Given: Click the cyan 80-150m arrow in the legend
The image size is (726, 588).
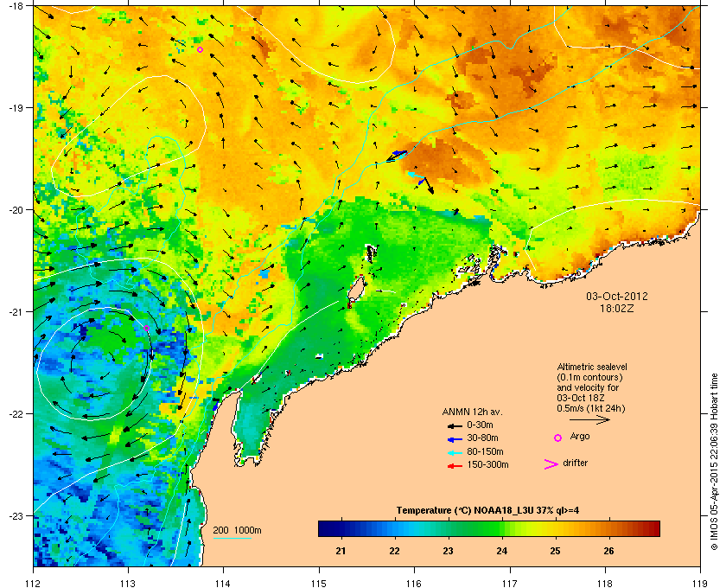Looking at the screenshot, I should (455, 453).
